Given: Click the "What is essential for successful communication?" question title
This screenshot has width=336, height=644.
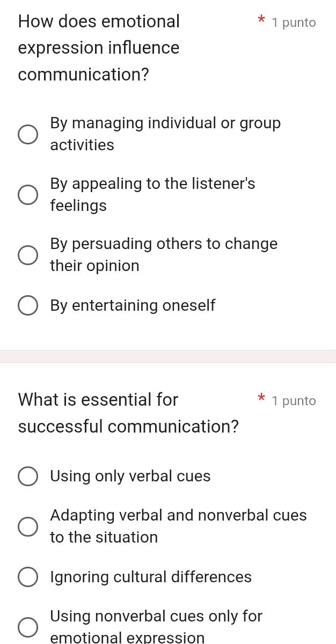Looking at the screenshot, I should 128,413.
